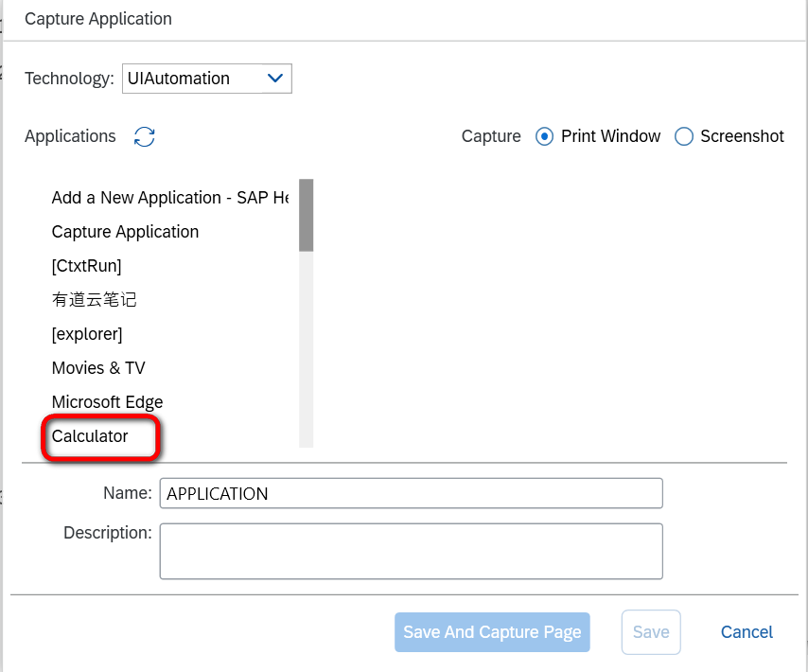Click the Save button

pos(651,632)
